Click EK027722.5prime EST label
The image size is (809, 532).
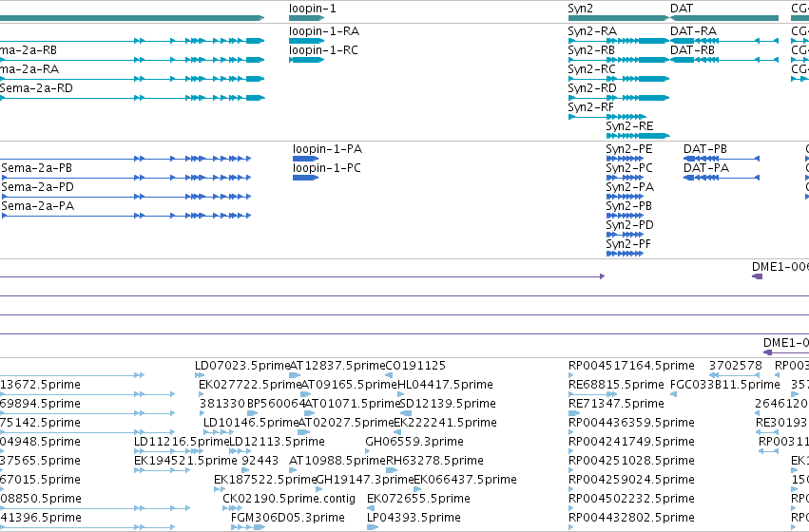coord(250,385)
